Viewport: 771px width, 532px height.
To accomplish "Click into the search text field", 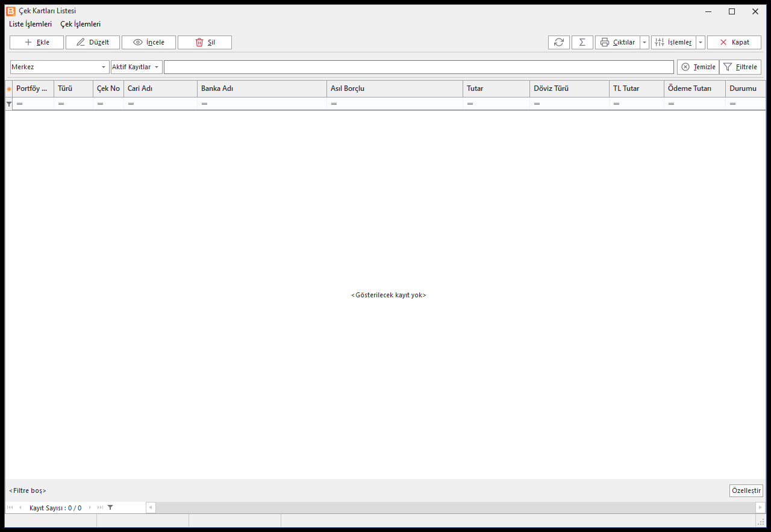I will pos(419,67).
